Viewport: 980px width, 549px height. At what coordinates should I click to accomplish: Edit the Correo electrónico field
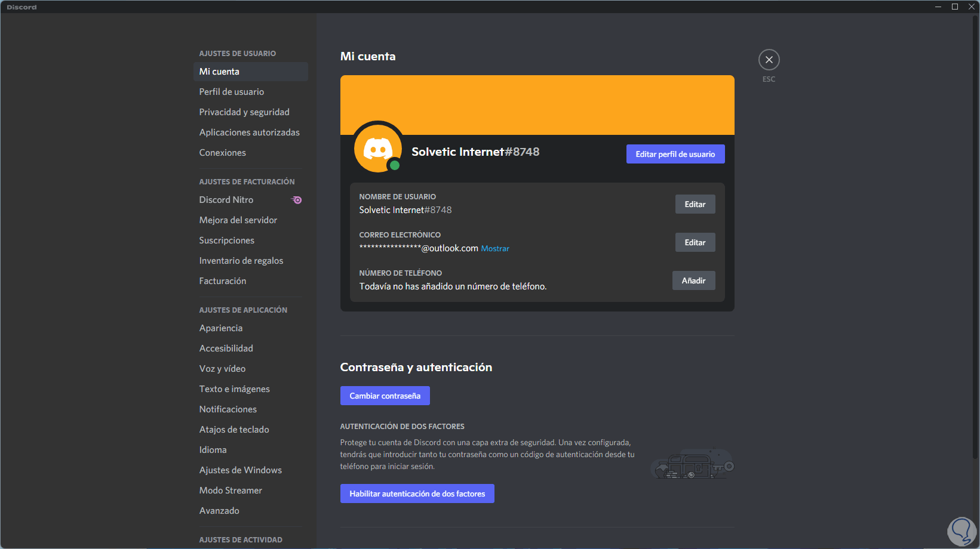695,242
